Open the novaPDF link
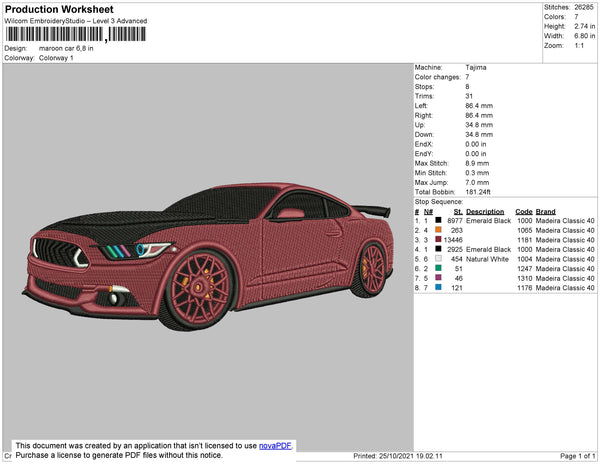 click(275, 446)
